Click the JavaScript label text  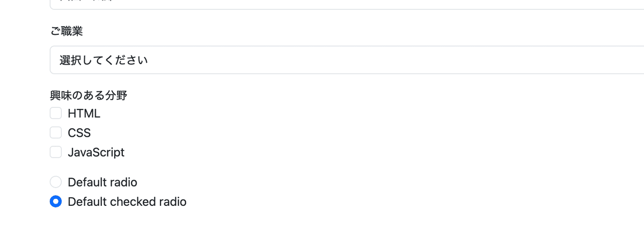click(96, 152)
